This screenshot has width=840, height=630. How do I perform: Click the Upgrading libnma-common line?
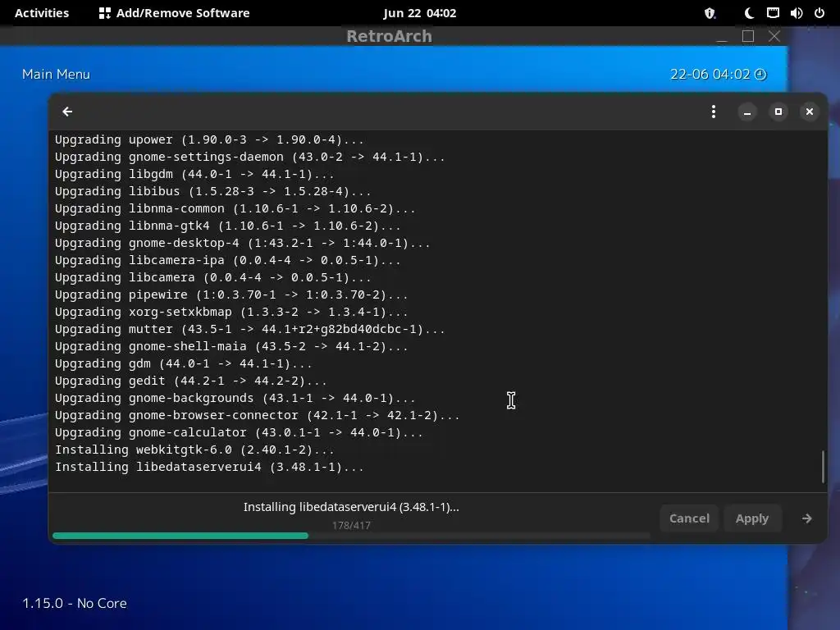pos(235,208)
